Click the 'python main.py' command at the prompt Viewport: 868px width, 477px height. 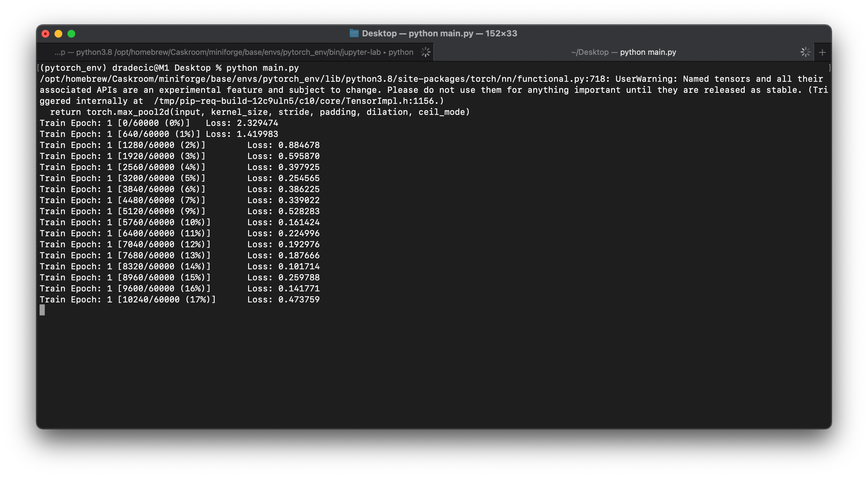[262, 68]
